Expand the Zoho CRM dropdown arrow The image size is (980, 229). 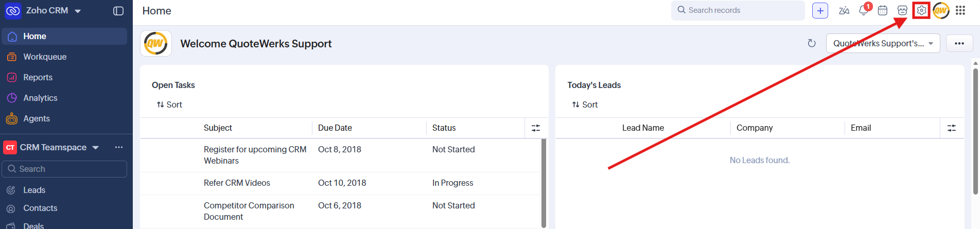(78, 11)
